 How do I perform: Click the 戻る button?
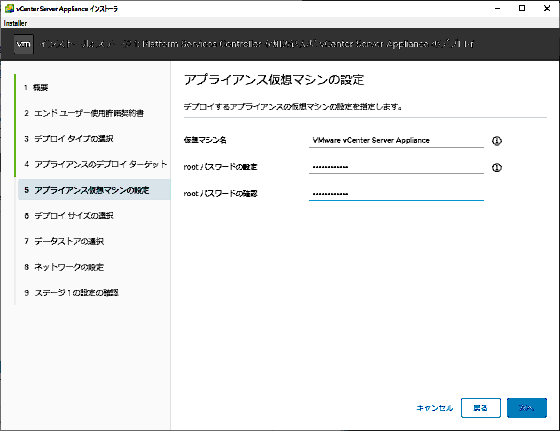pos(481,408)
